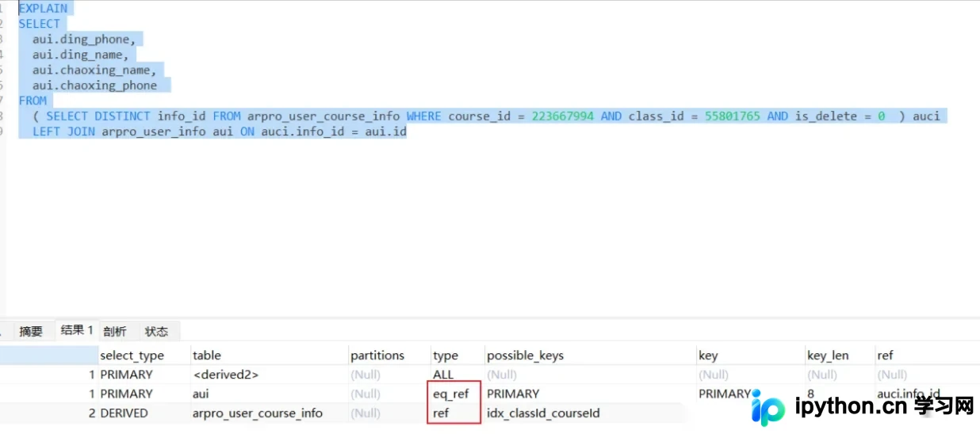Select the aui cell in table column
980x434 pixels.
(x=201, y=394)
